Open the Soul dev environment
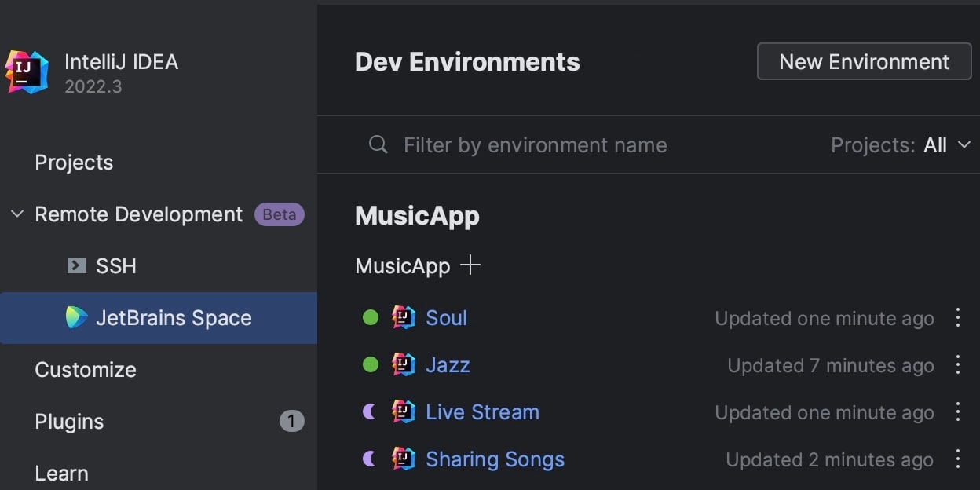 (446, 317)
